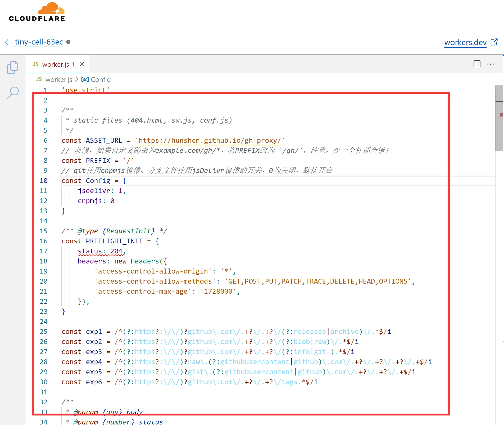This screenshot has width=504, height=425.
Task: Click the 'access-control-allow-origin' entry
Action: point(165,271)
